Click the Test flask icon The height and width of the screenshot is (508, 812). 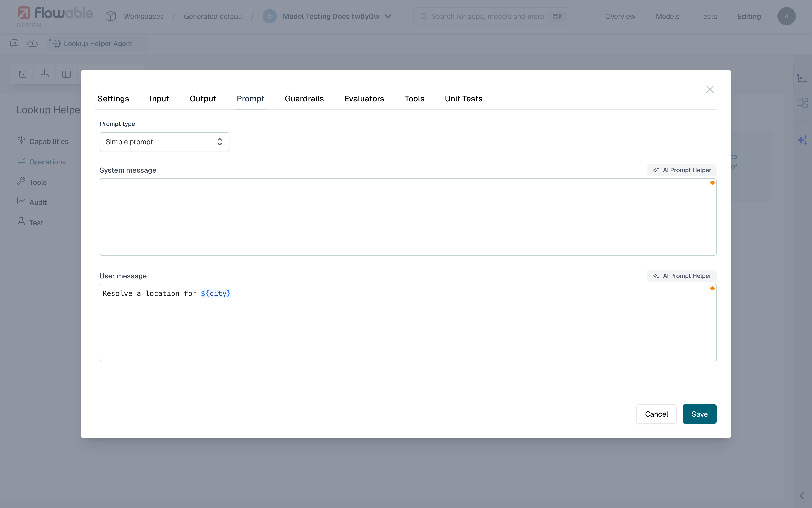coord(21,221)
